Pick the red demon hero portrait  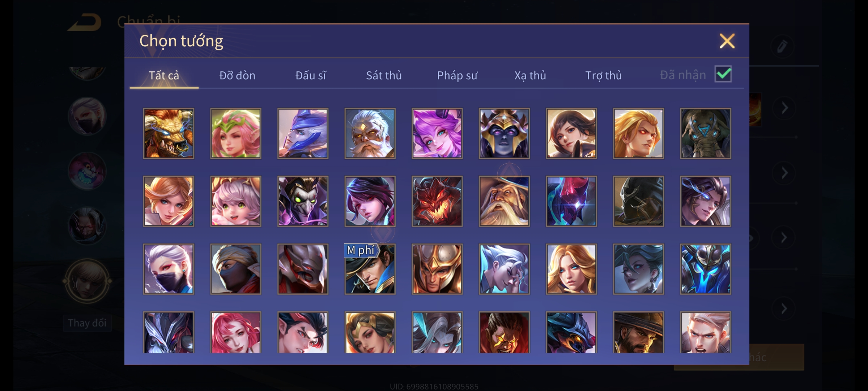(437, 201)
